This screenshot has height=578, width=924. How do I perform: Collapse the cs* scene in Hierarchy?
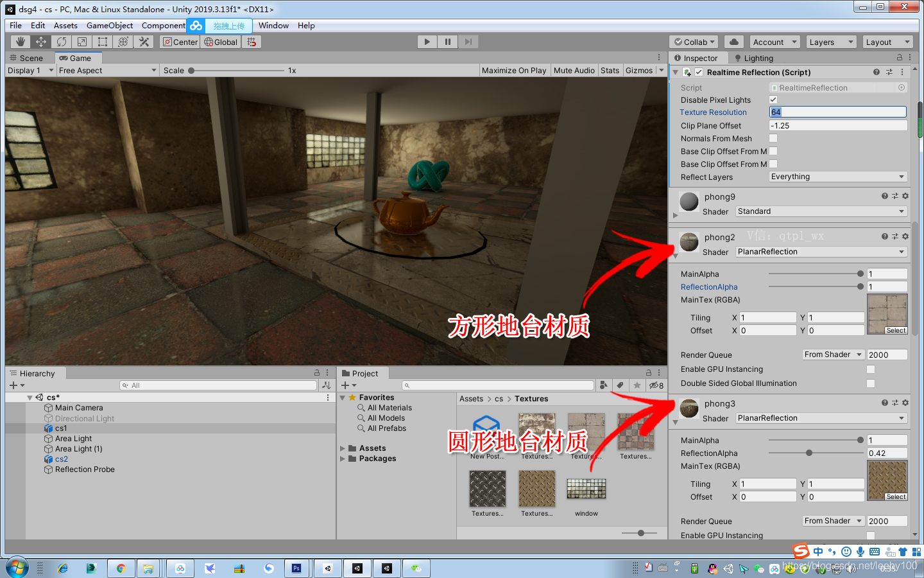[x=30, y=398]
